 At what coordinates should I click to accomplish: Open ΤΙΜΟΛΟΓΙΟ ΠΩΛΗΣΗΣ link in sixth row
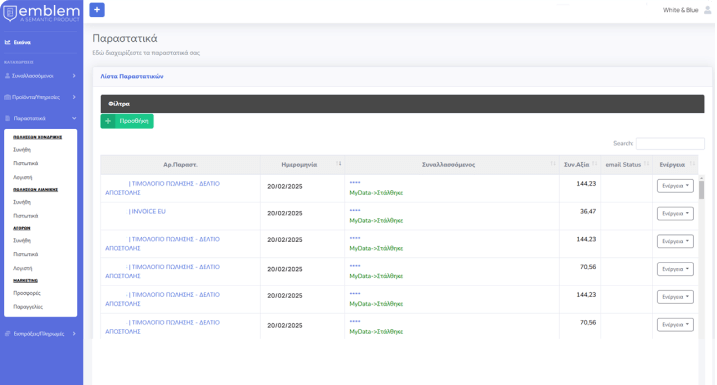pos(162,327)
